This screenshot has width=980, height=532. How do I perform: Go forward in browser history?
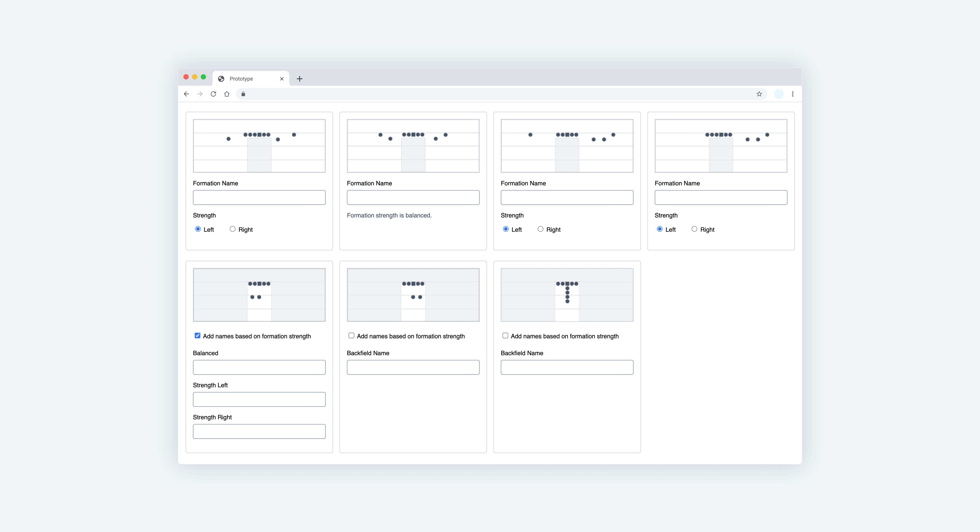pos(200,94)
